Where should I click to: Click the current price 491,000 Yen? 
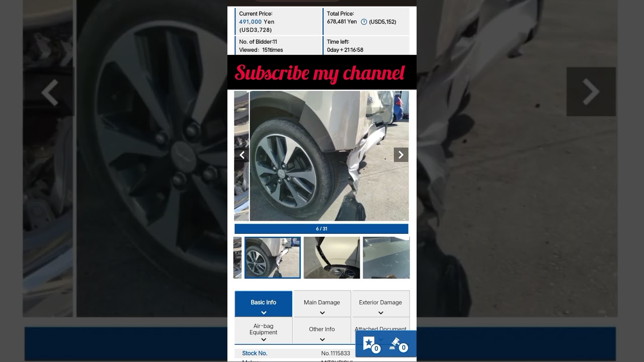257,22
